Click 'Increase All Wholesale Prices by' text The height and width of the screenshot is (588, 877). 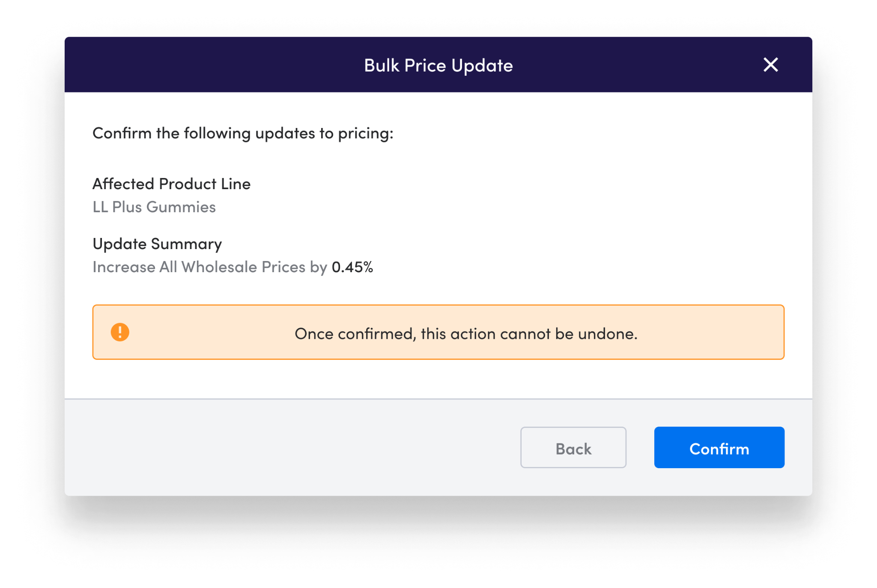[210, 267]
